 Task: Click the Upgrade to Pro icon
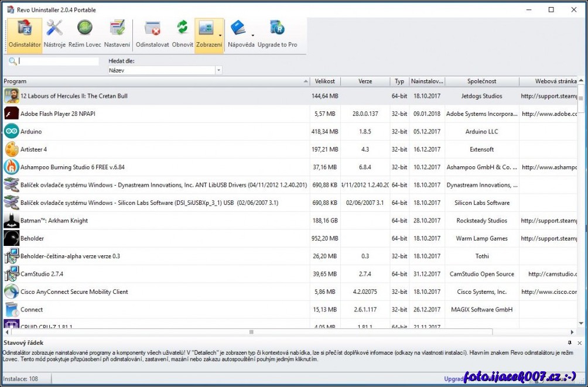point(277,35)
